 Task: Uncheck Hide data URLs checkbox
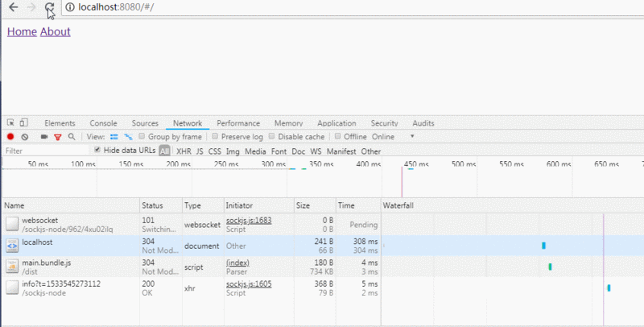(97, 150)
